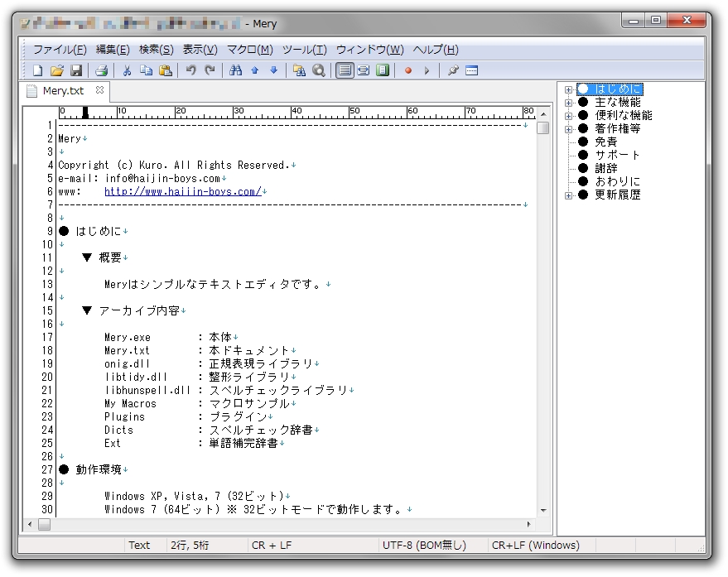Select 著作権等 in the outline tree

618,128
